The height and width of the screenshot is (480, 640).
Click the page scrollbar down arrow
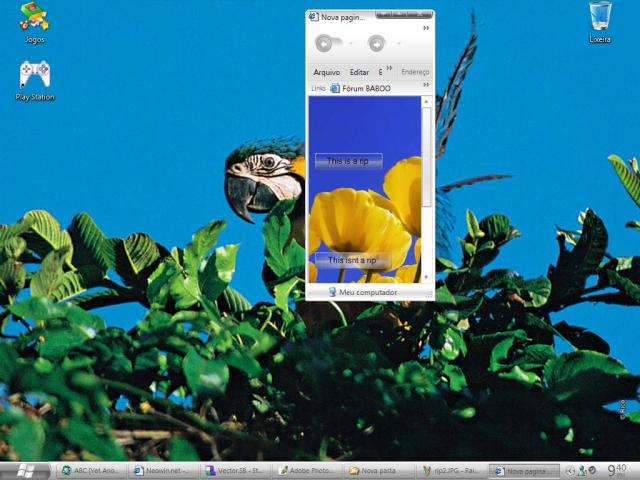click(x=426, y=277)
